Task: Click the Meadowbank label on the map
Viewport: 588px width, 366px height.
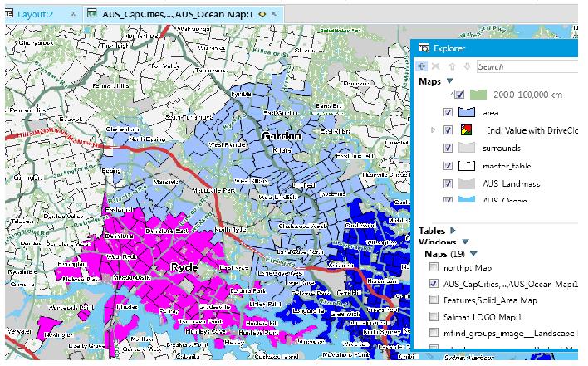Action: (131, 277)
